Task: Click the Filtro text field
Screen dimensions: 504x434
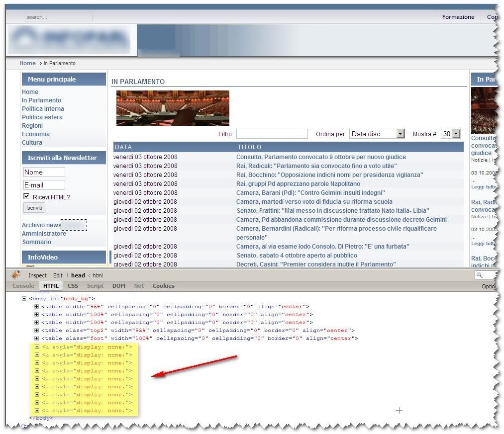Action: coord(272,134)
